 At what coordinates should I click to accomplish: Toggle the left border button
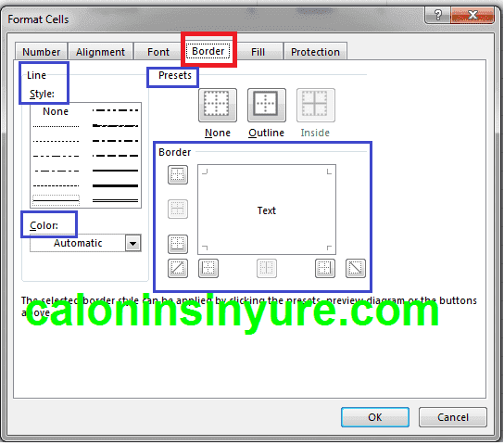[x=208, y=268]
